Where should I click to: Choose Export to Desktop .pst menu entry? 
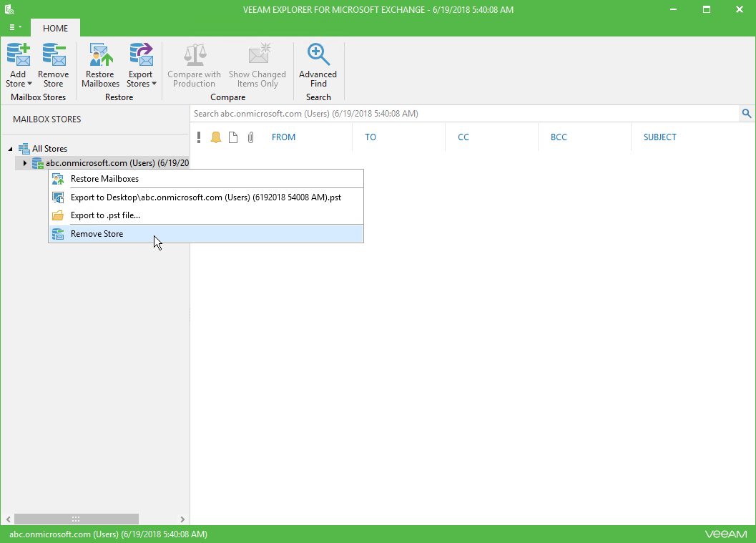pyautogui.click(x=207, y=197)
